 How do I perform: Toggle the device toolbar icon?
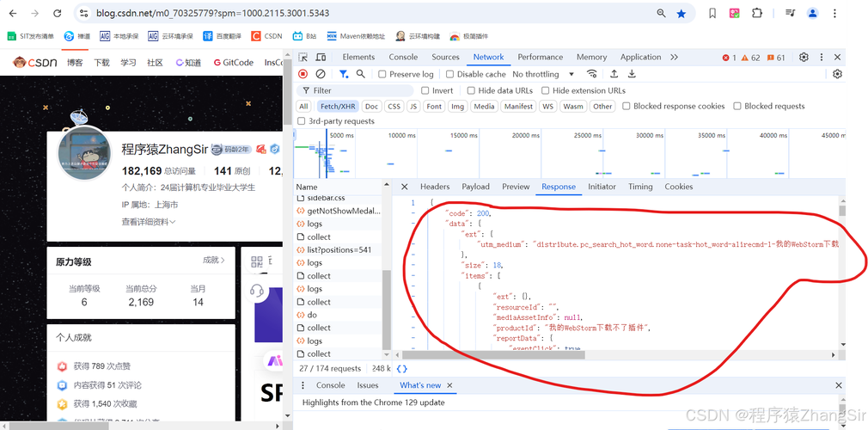coord(323,57)
